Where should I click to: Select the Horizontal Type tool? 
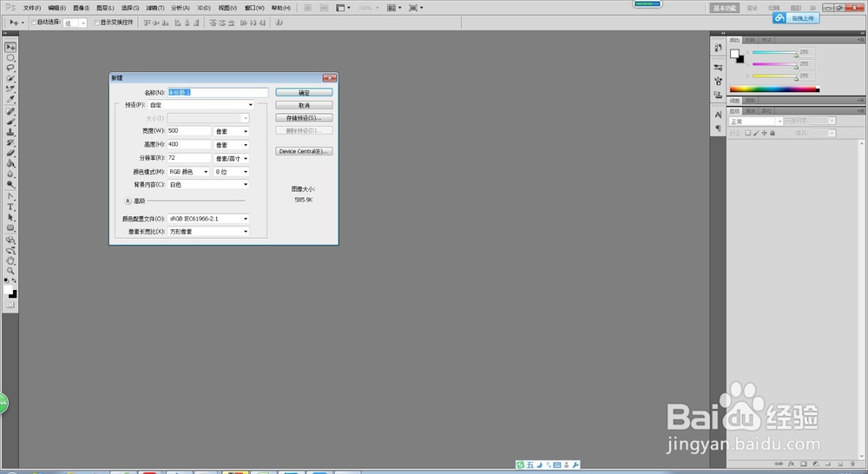tap(10, 207)
